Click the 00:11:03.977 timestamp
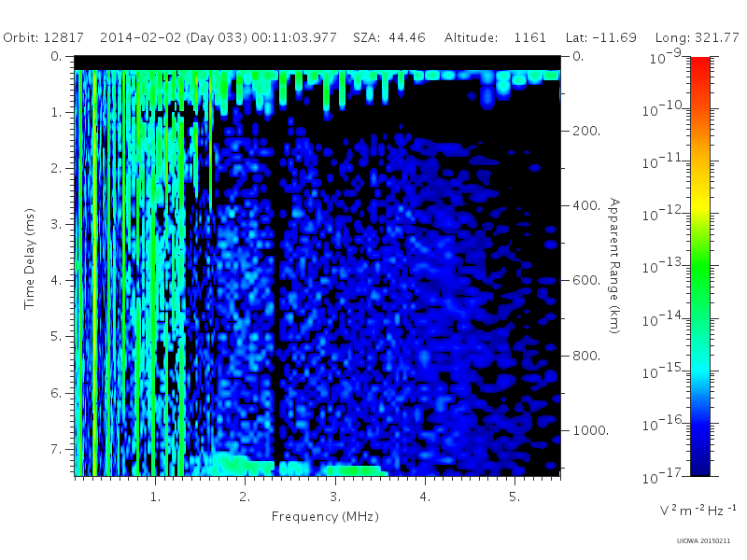747x560 pixels. 294,37
